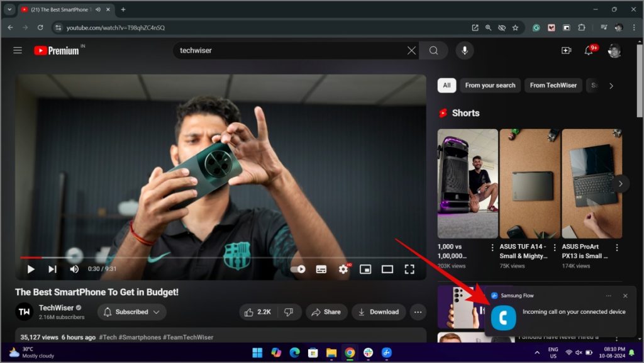Open the YouTube hamburger guide menu
This screenshot has width=644, height=363.
pyautogui.click(x=17, y=50)
